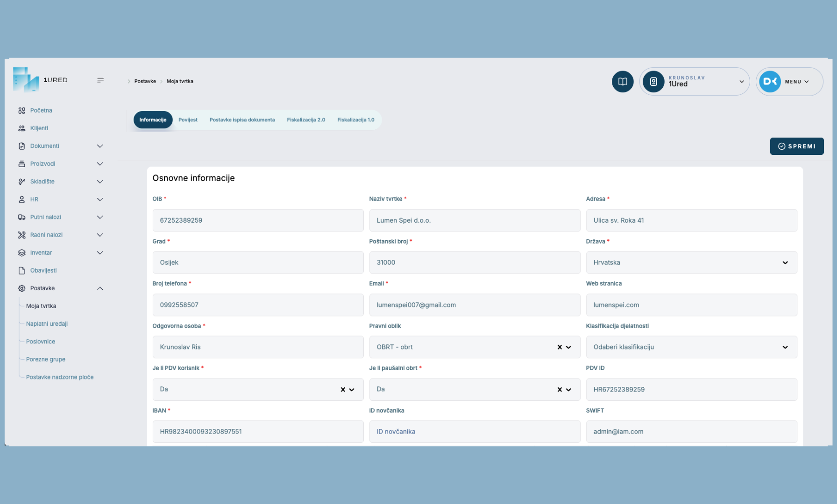Image resolution: width=837 pixels, height=504 pixels.
Task: Open Naplatni uređaji settings page
Action: (x=47, y=324)
